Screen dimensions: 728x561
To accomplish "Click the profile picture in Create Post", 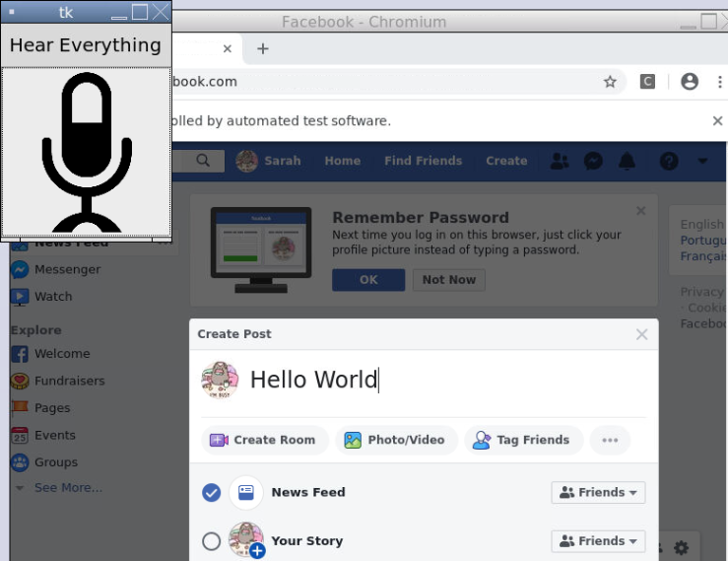I will click(x=220, y=381).
